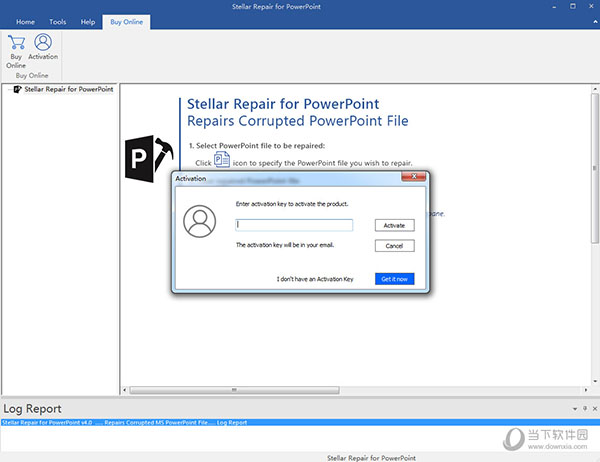Screen dimensions: 600x462
Task: Close the Activation dialog with X
Action: [x=414, y=176]
